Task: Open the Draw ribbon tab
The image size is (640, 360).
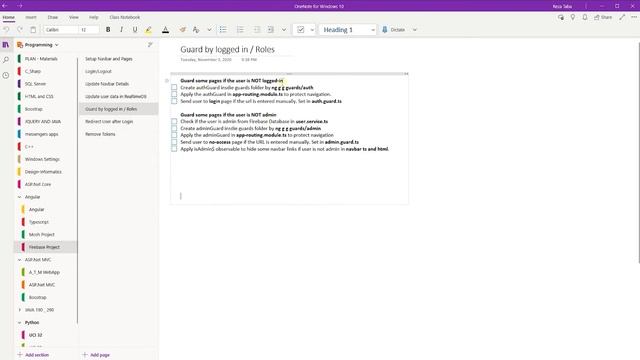Action: click(x=53, y=17)
